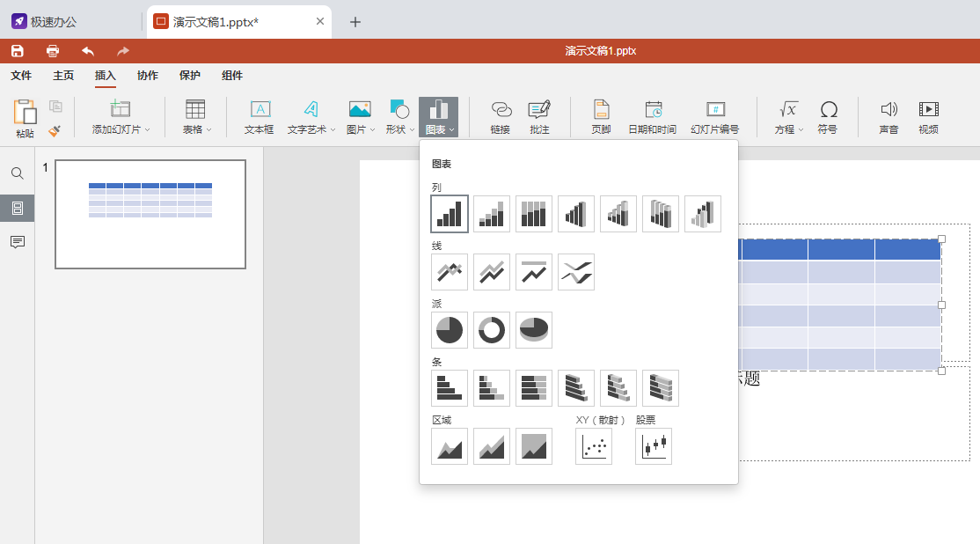The image size is (980, 544).
Task: Choose the clustered column chart type
Action: pyautogui.click(x=450, y=214)
